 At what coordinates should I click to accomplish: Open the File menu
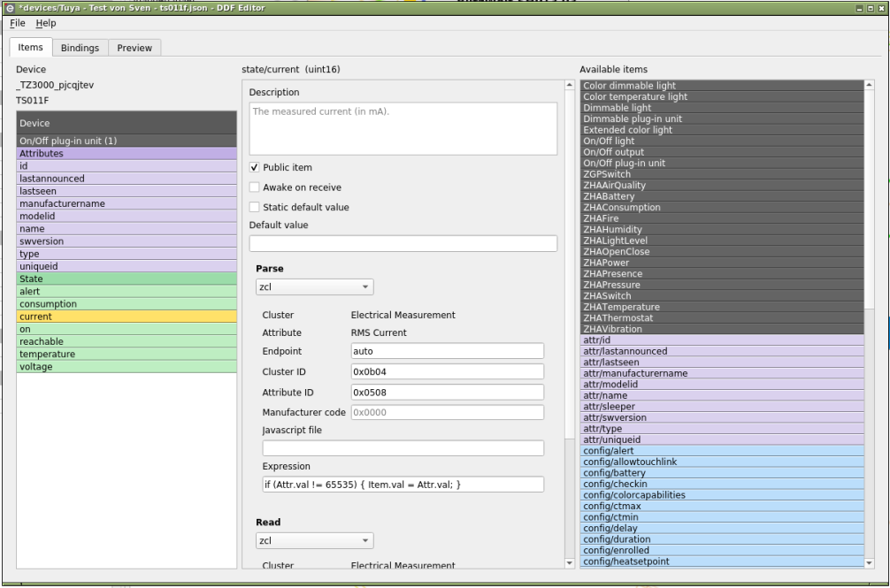(x=18, y=23)
